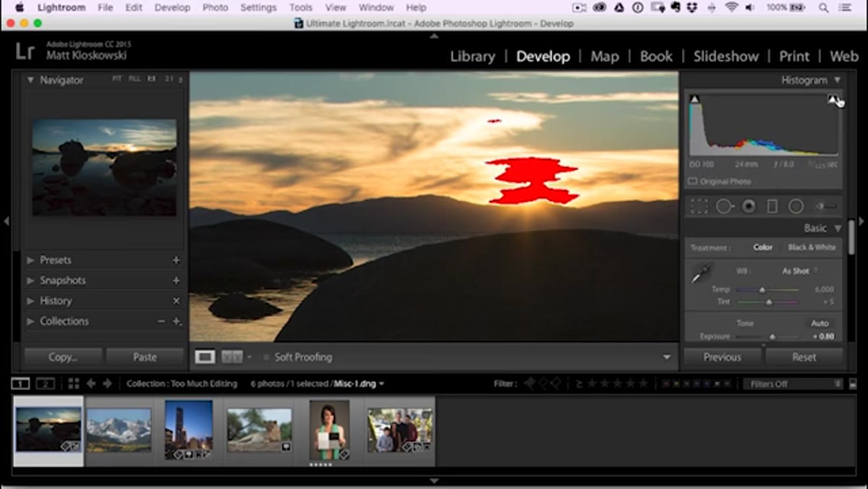Switch to the Slideshow module
Screen dimensions: 868x489
[726, 56]
